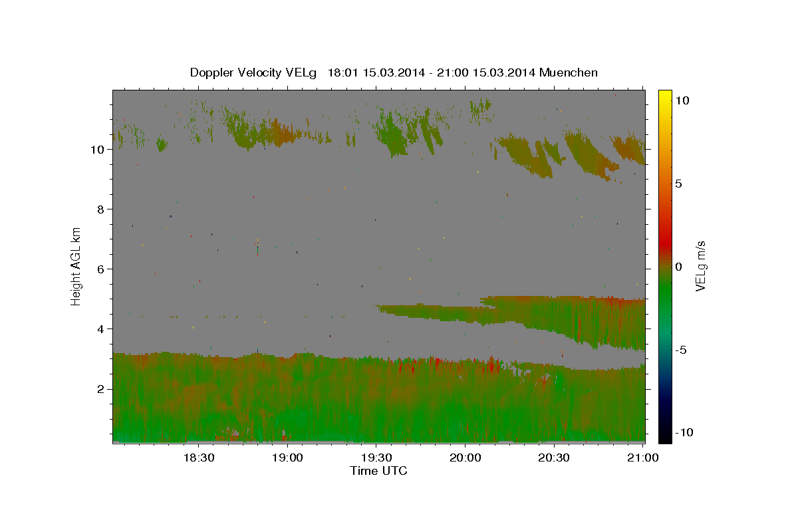The width and height of the screenshot is (798, 532).
Task: Click the 19:30 time tick label
Action: point(376,458)
